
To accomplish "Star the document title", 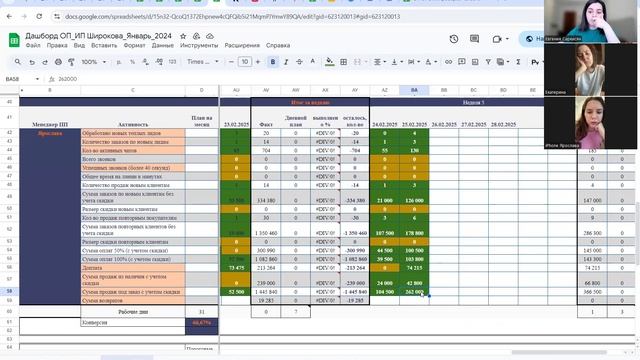I will (x=183, y=36).
